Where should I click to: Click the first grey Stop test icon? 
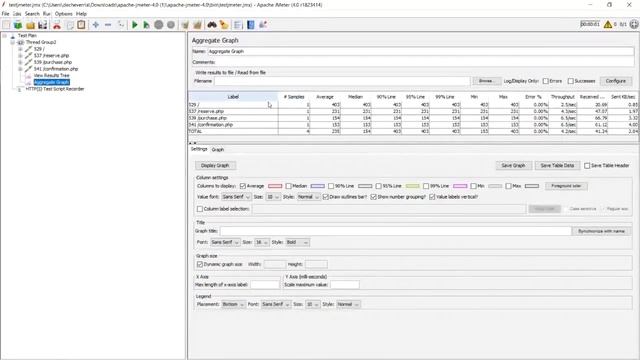click(x=159, y=25)
